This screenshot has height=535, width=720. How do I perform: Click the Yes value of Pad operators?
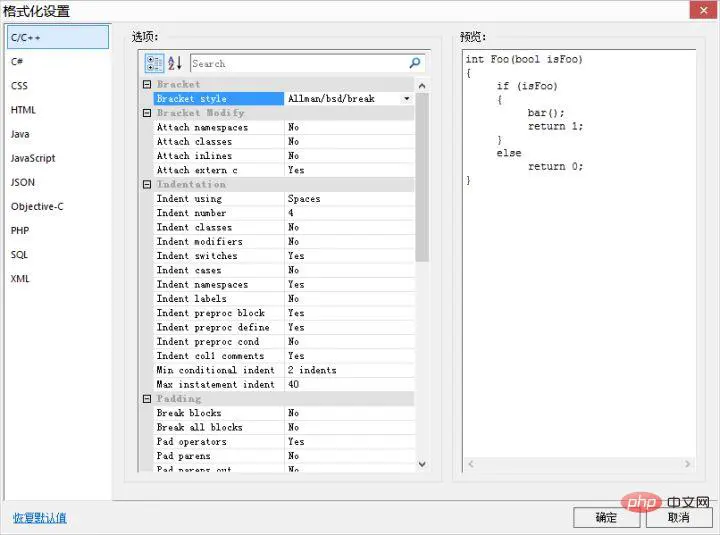(x=296, y=441)
